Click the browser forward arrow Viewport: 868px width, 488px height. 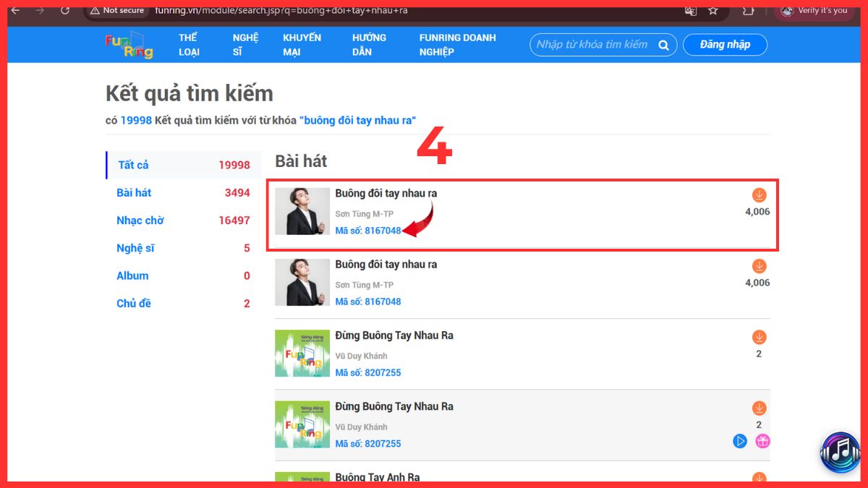tap(40, 10)
